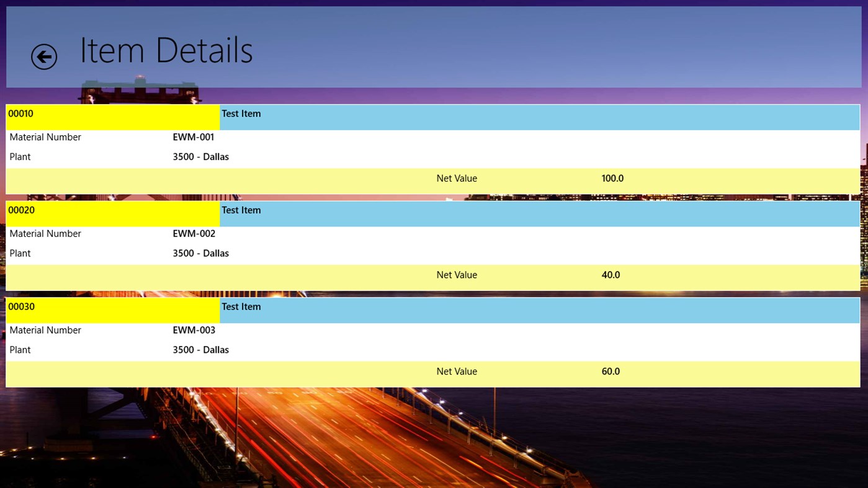Click Plant 3500 - Dallas for item 00020
This screenshot has height=488, width=868.
pyautogui.click(x=200, y=253)
